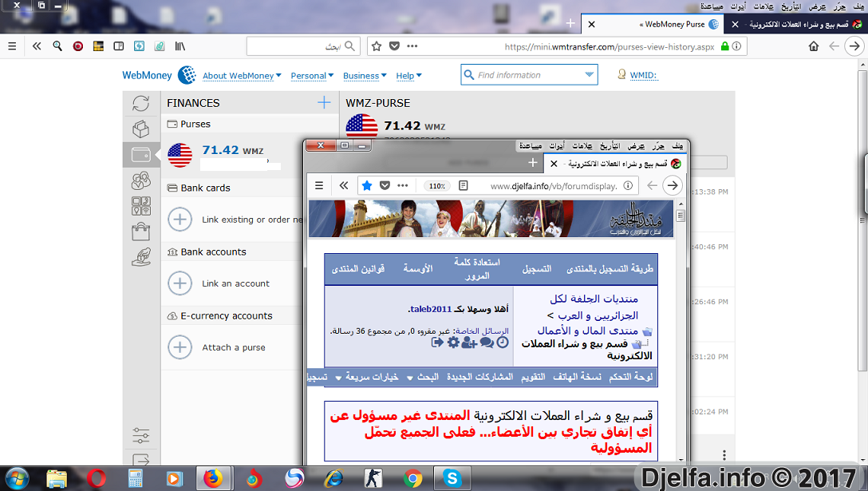Click the blue plus icon next to FINANCES

[x=324, y=102]
